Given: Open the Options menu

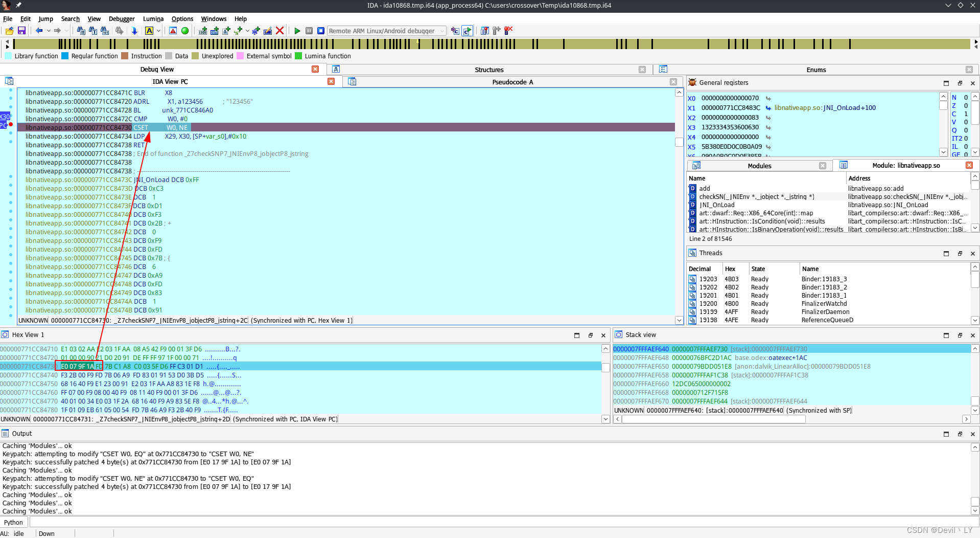Looking at the screenshot, I should 182,19.
